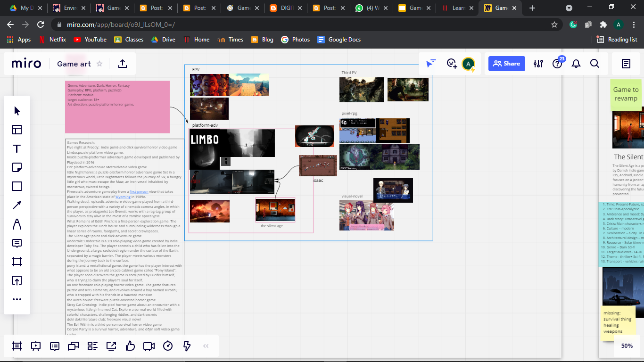The image size is (644, 362).
Task: Open Frames panel in bottom toolbar
Action: (x=17, y=346)
